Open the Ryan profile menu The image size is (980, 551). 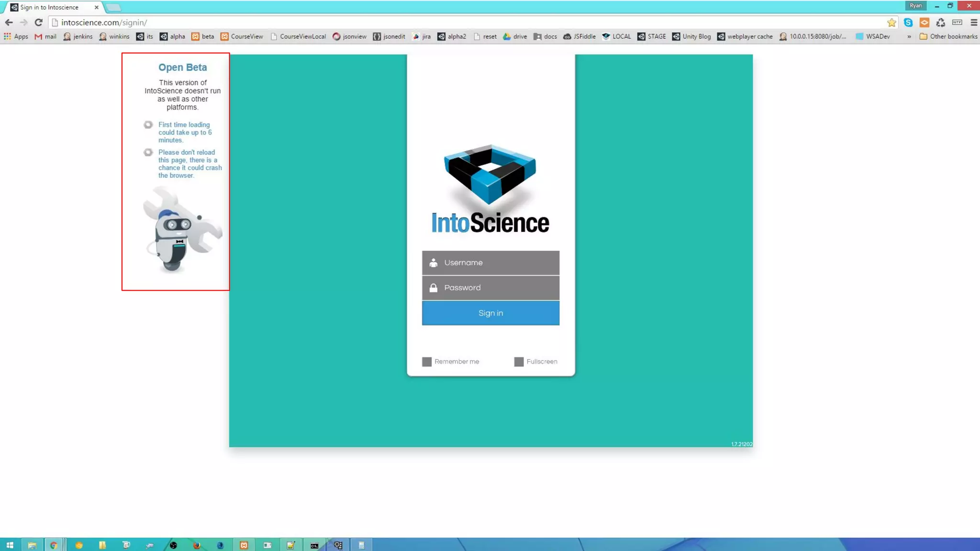coord(915,6)
